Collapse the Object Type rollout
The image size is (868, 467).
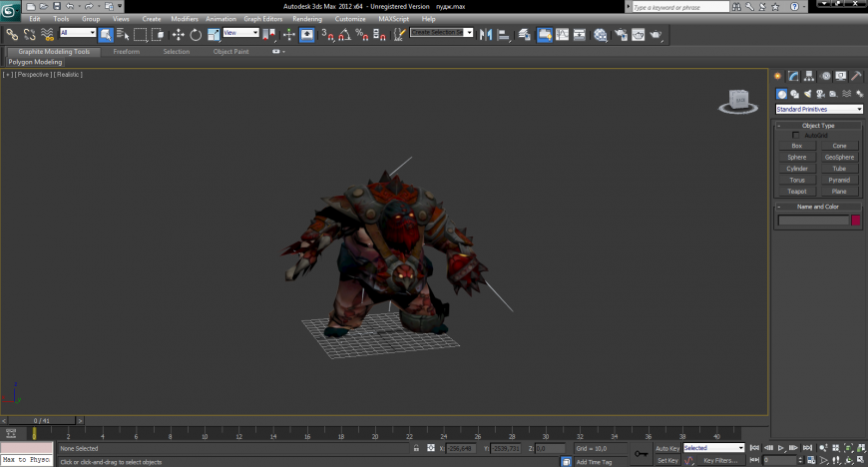tap(818, 126)
